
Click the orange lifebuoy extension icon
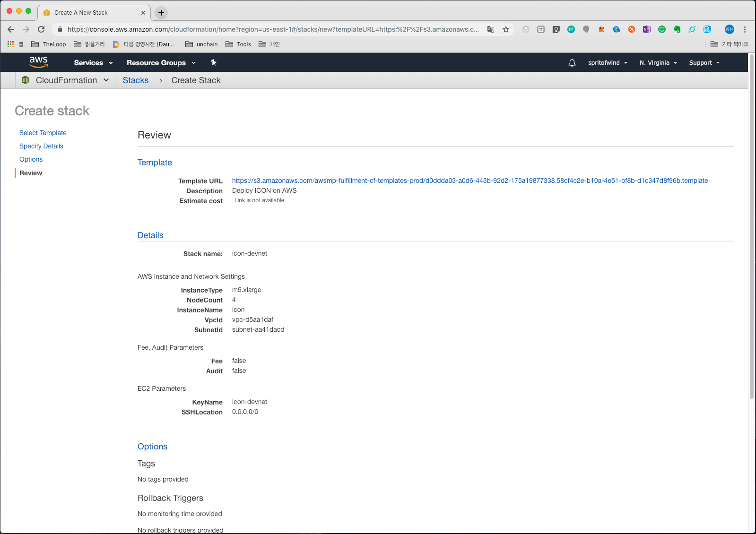632,29
